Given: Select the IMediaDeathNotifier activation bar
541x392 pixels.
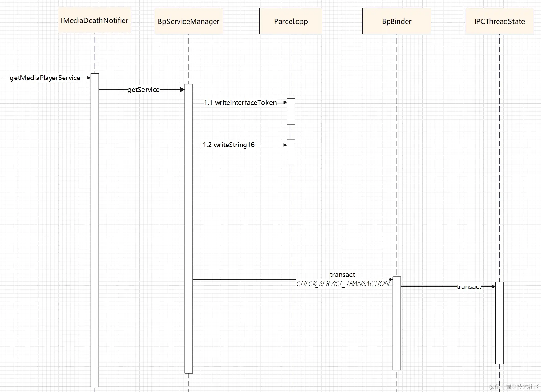Looking at the screenshot, I should coord(95,230).
